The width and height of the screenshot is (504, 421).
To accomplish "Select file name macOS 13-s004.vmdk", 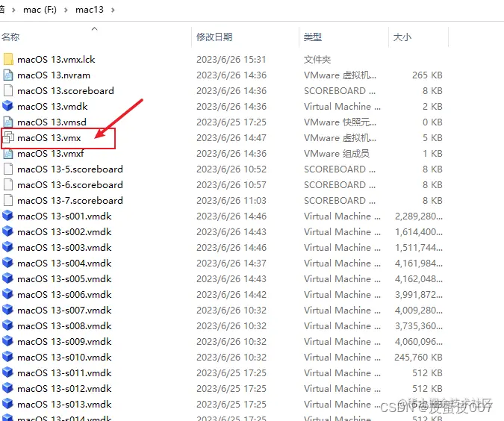I will pyautogui.click(x=64, y=263).
